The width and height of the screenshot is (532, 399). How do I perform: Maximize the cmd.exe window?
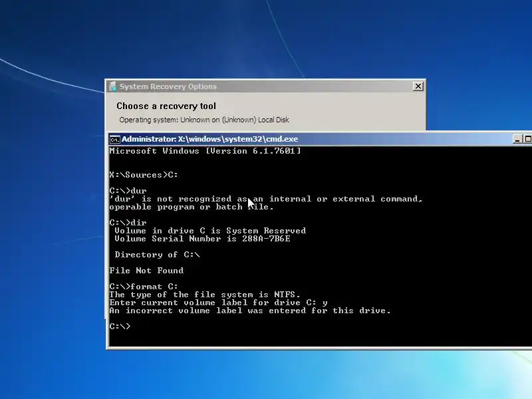[x=527, y=139]
